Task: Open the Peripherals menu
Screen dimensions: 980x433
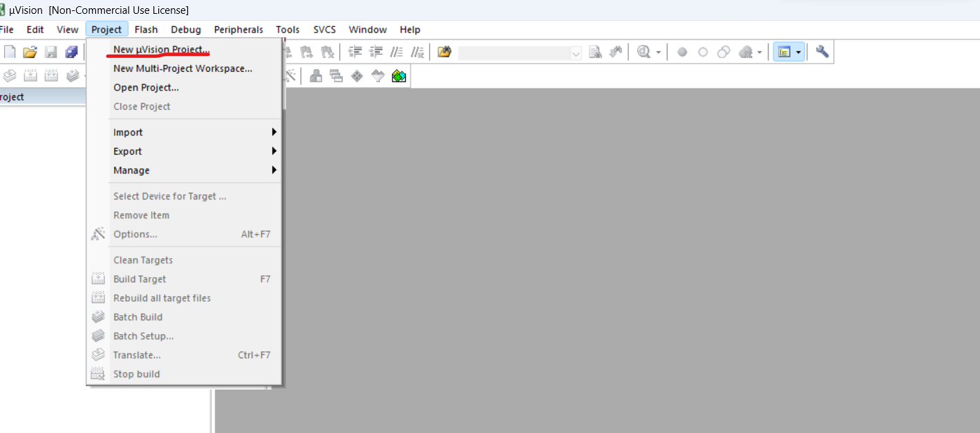Action: click(x=238, y=30)
